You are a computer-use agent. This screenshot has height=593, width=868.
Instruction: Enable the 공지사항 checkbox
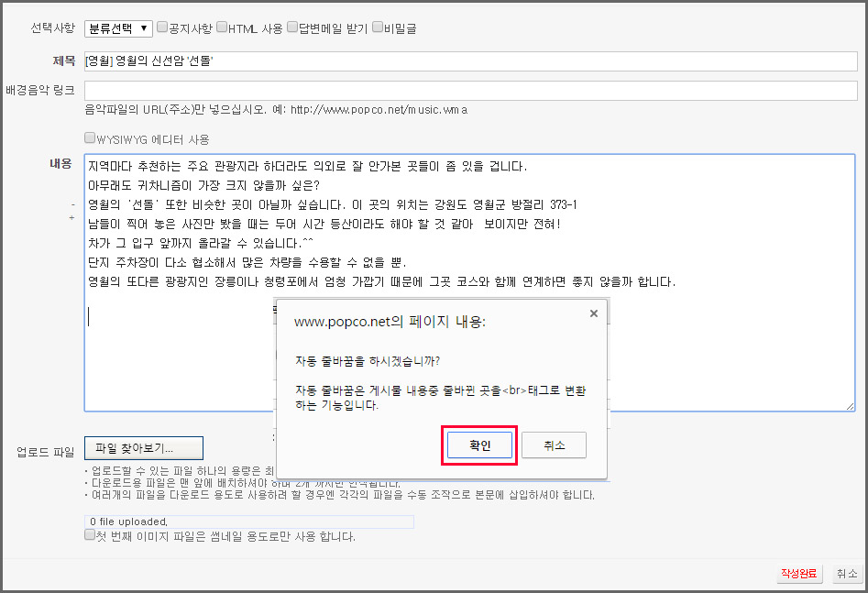[x=162, y=27]
